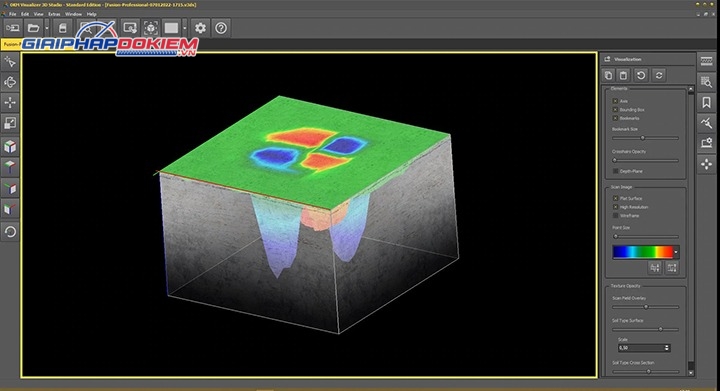Select the zoom scale tool
Viewport: 720px width, 391px height.
point(10,123)
